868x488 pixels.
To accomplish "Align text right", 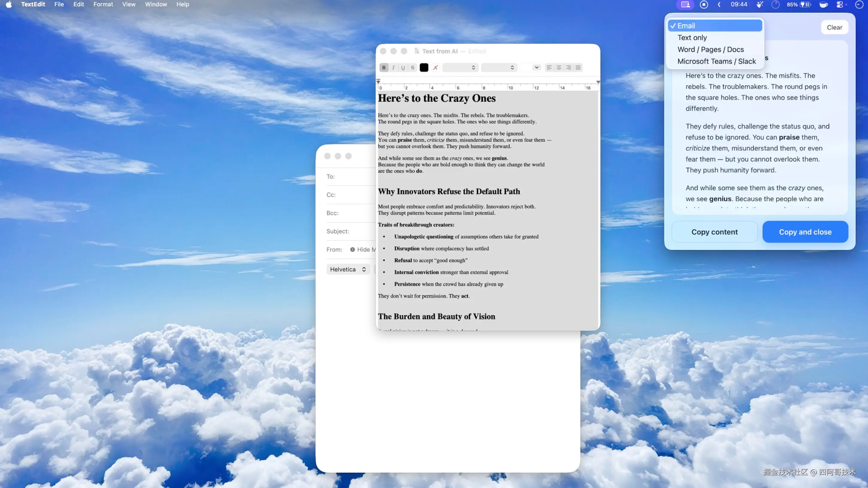I will pos(568,67).
